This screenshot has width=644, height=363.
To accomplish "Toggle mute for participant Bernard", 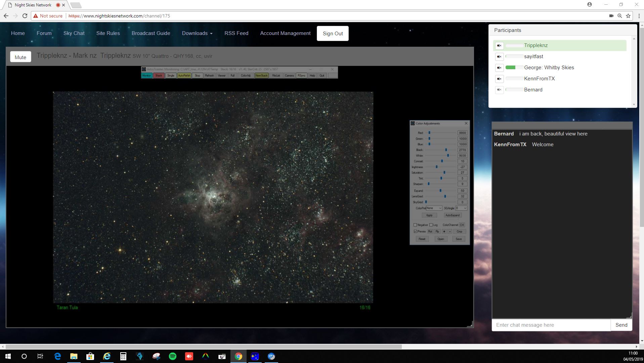I will pyautogui.click(x=500, y=90).
